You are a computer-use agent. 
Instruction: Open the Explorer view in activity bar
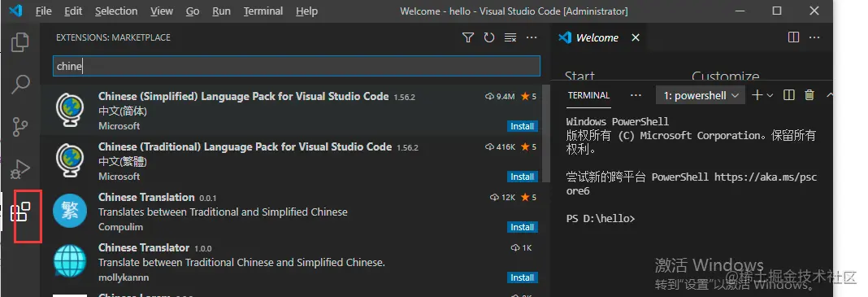[x=20, y=42]
